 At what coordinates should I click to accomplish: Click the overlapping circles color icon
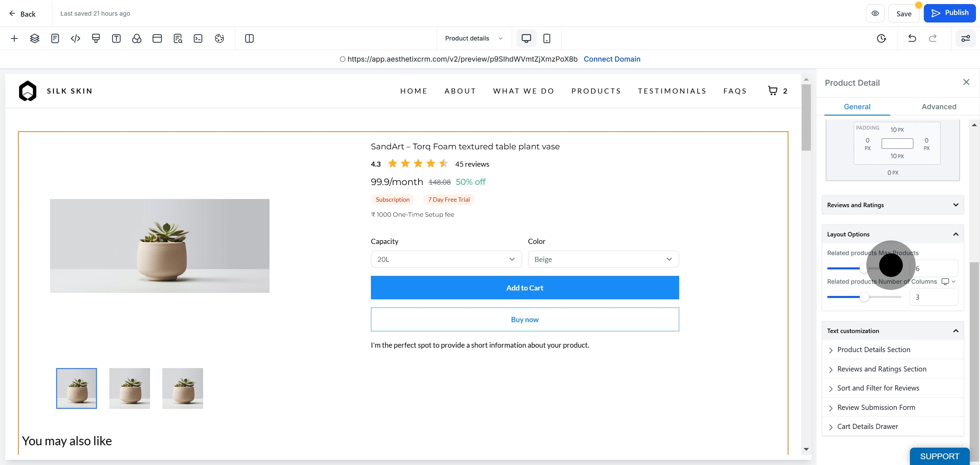click(x=136, y=38)
